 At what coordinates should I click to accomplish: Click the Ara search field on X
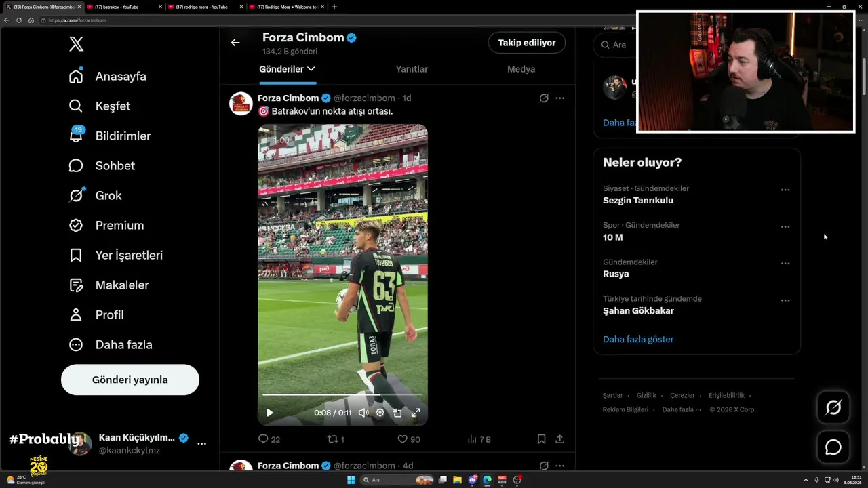tap(614, 45)
